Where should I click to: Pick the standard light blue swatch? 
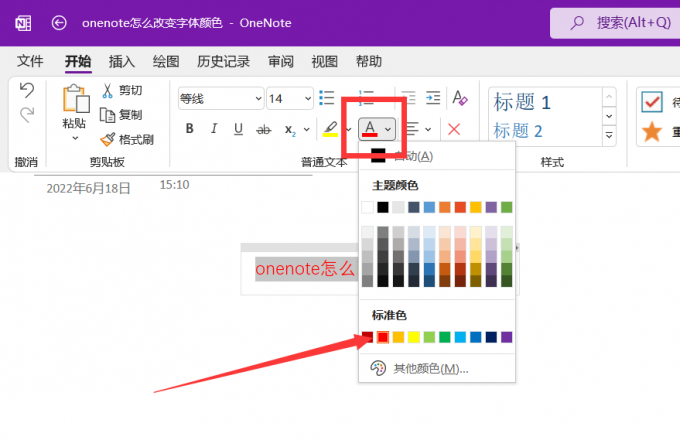(x=460, y=337)
